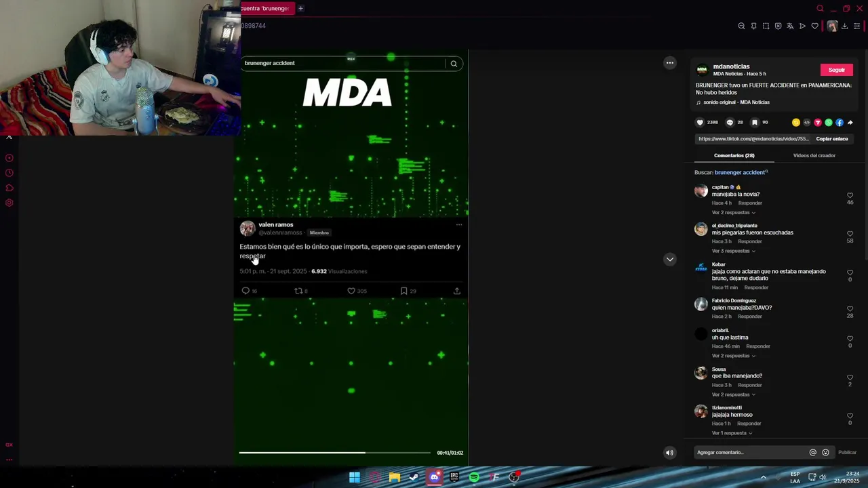Expand 'Ver 3 respuestas' under el_decimo_tripulante

coord(733,251)
